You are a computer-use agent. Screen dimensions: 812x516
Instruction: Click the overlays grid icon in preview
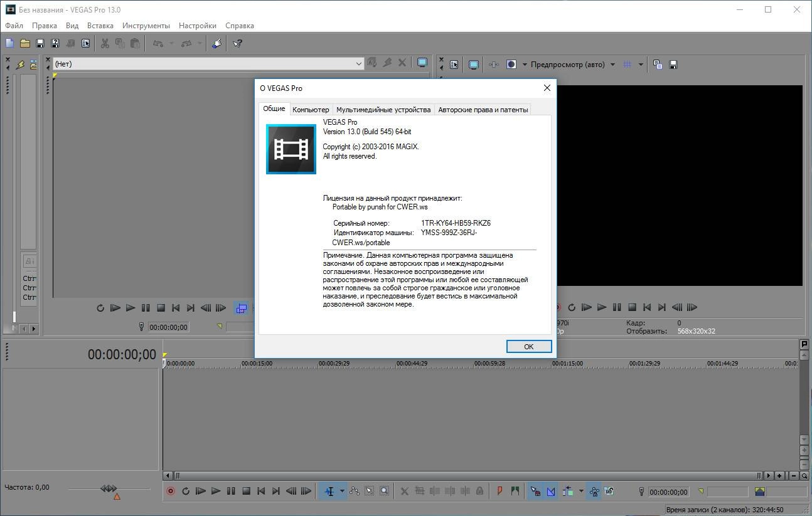(x=627, y=65)
